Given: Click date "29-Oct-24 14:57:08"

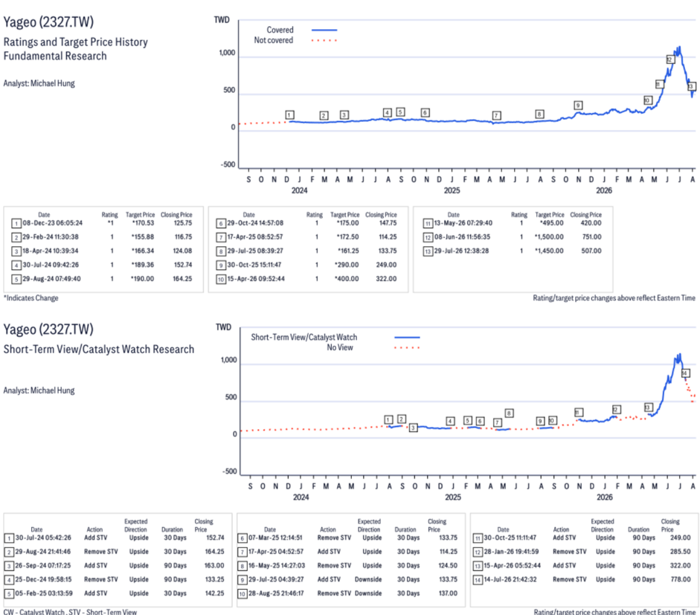Looking at the screenshot, I should tap(255, 223).
